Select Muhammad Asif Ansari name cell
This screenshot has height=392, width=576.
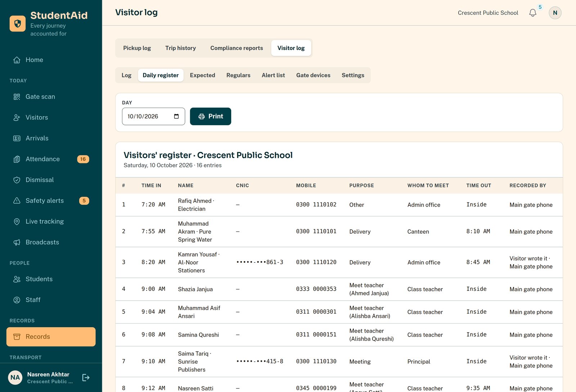[199, 312]
